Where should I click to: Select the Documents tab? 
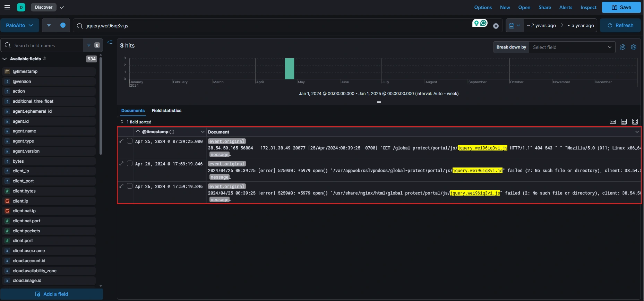coord(133,111)
